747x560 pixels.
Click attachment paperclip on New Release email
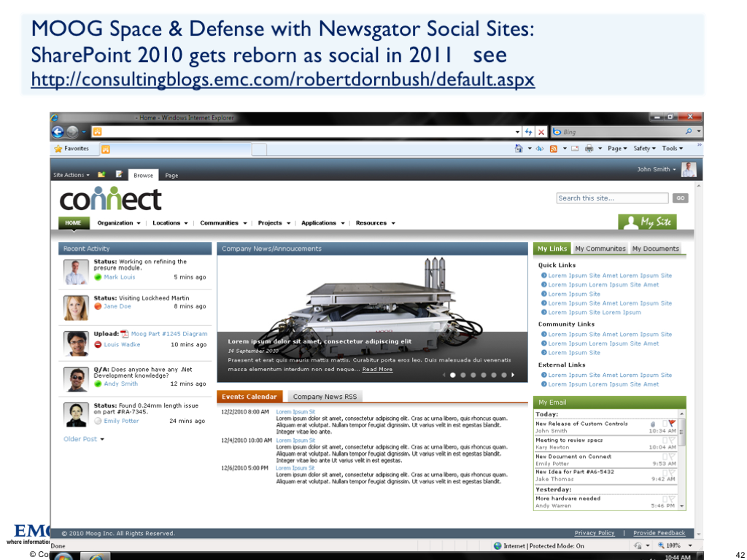(653, 424)
